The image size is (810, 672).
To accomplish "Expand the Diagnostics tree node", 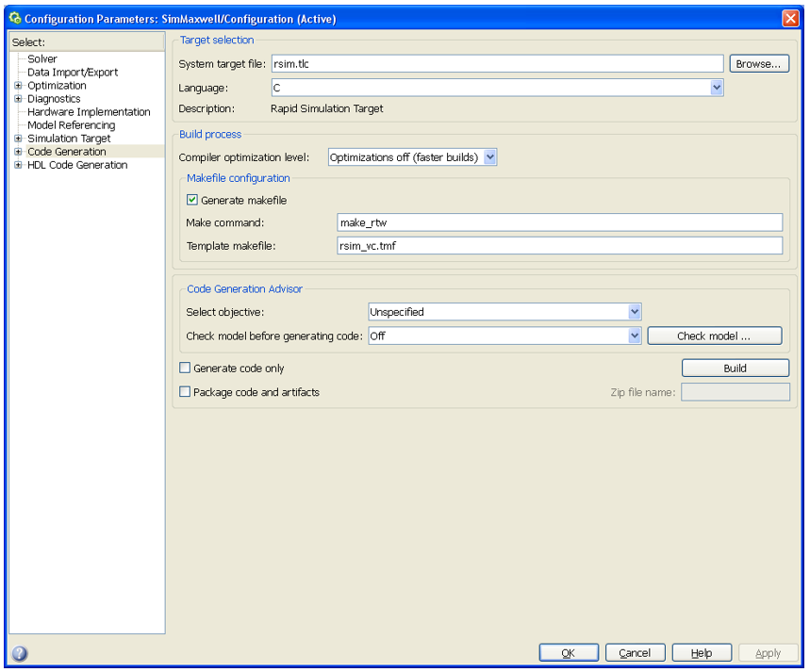I will pos(18,99).
